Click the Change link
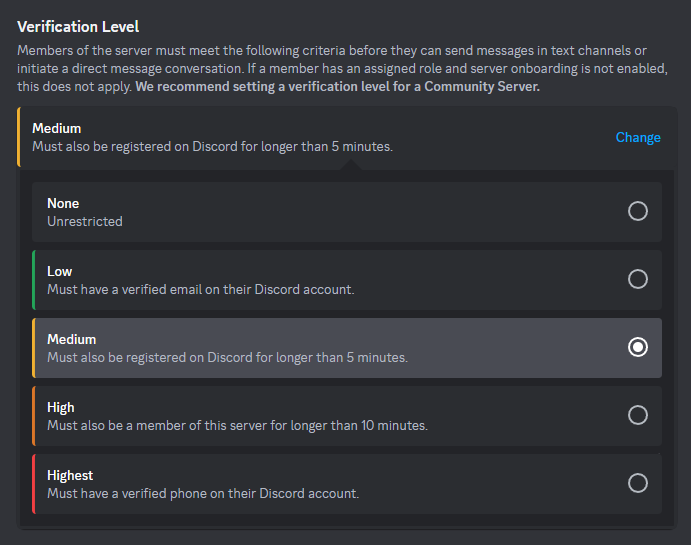This screenshot has width=691, height=545. 637,137
